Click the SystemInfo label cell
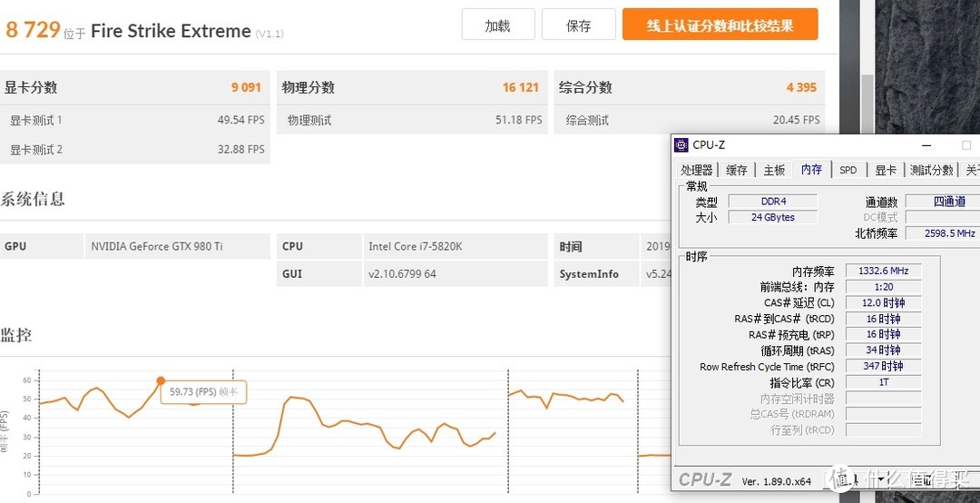The height and width of the screenshot is (503, 980). coord(596,274)
